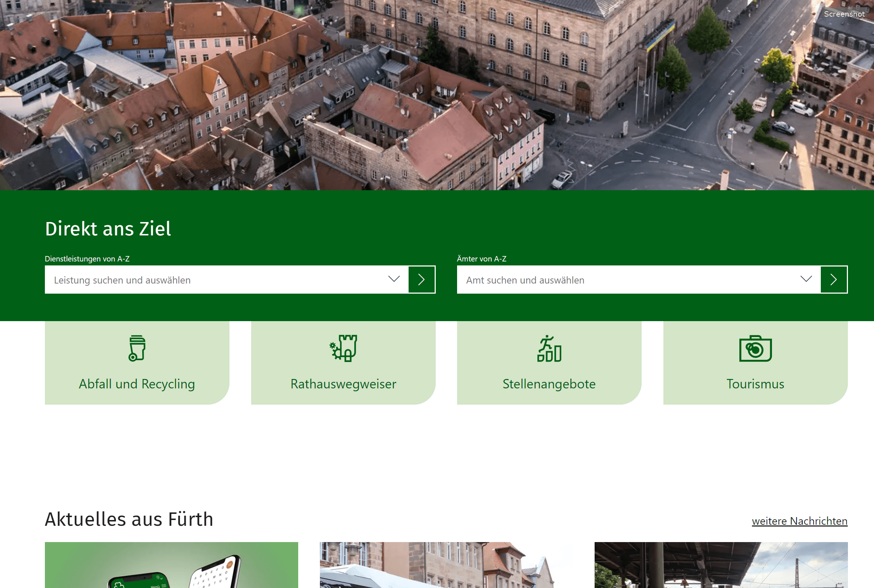The image size is (874, 588).
Task: Click the 'Aktuelles aus Fürth' heading
Action: click(129, 519)
